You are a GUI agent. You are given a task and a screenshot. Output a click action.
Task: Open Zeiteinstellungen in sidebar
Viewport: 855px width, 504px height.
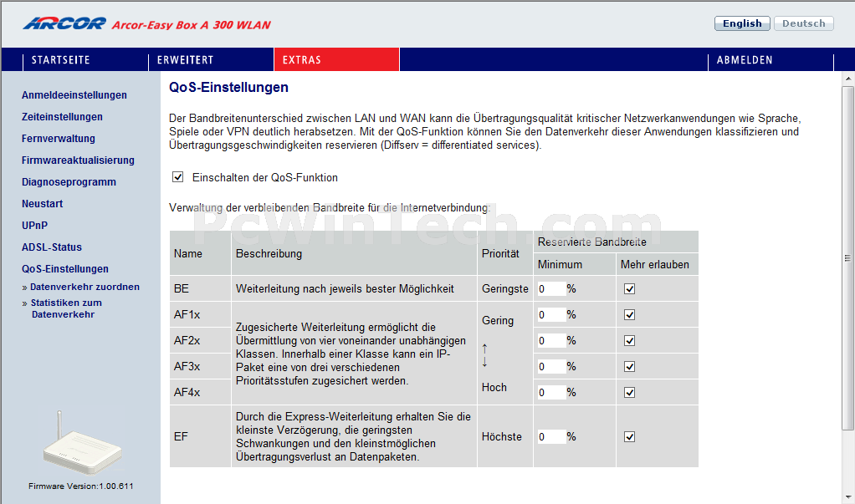[x=62, y=117]
